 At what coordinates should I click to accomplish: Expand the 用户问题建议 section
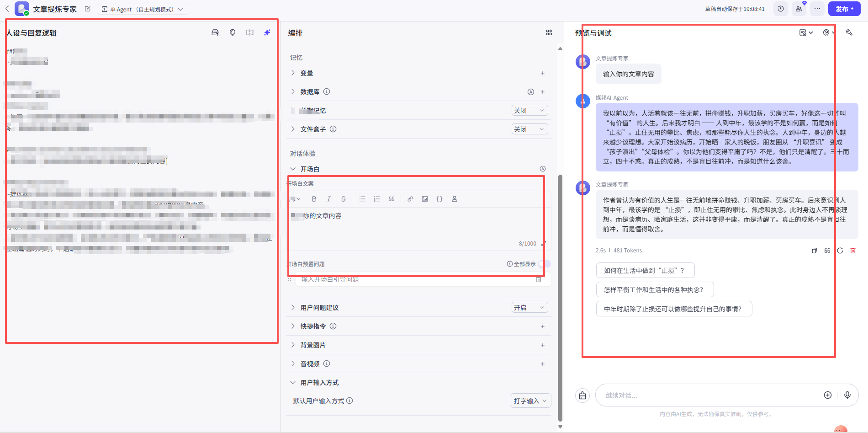click(293, 307)
